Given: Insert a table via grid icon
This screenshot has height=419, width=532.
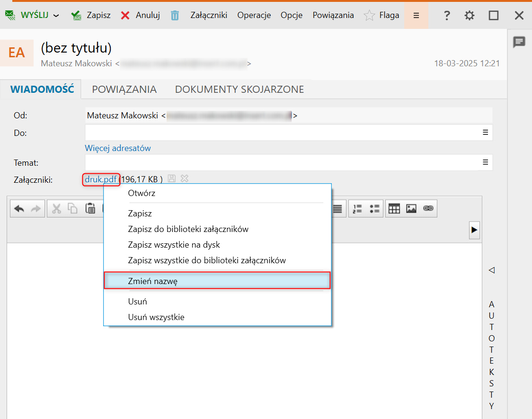Looking at the screenshot, I should 394,209.
